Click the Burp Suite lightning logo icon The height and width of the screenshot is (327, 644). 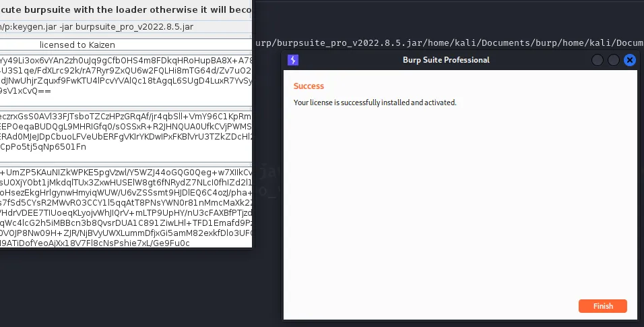(293, 60)
